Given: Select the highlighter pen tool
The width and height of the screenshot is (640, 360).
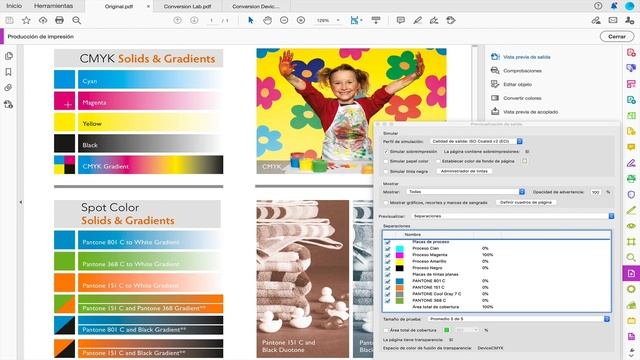Looking at the screenshot, I should (418, 20).
